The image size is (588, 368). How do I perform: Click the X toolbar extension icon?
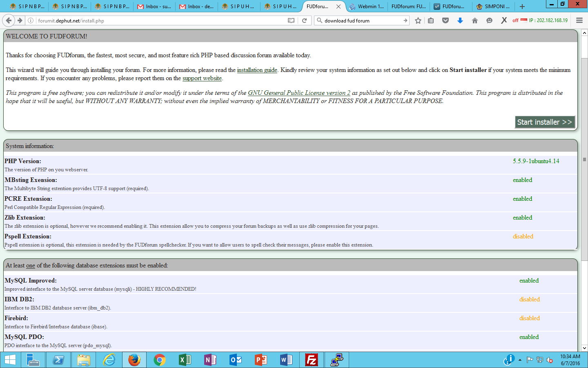tap(504, 20)
